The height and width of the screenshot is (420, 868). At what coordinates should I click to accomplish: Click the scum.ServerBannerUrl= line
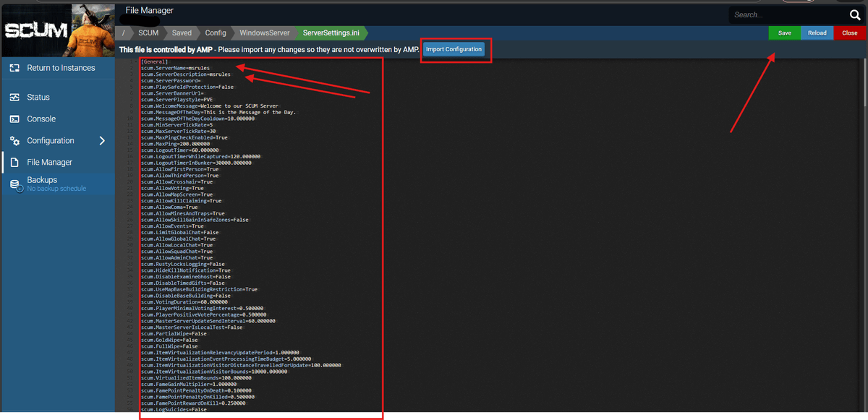[172, 93]
